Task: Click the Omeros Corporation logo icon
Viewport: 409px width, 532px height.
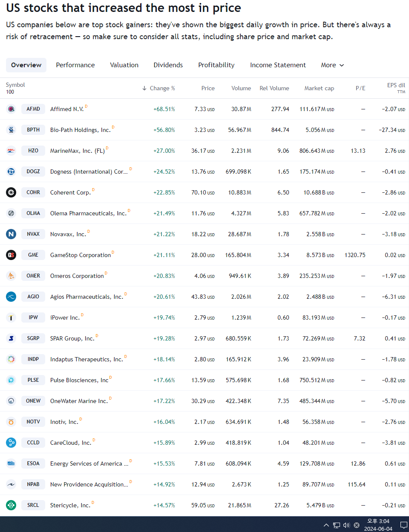Action: (11, 276)
